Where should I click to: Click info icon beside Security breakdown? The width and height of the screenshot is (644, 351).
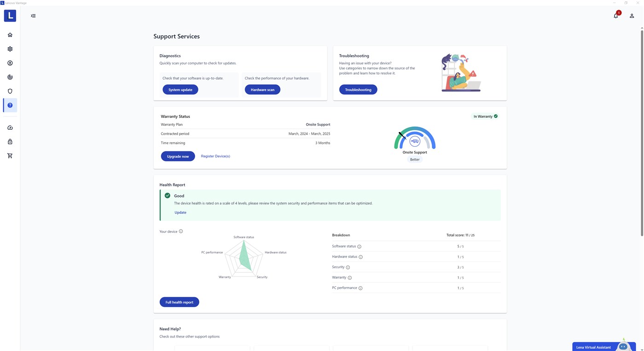click(348, 267)
